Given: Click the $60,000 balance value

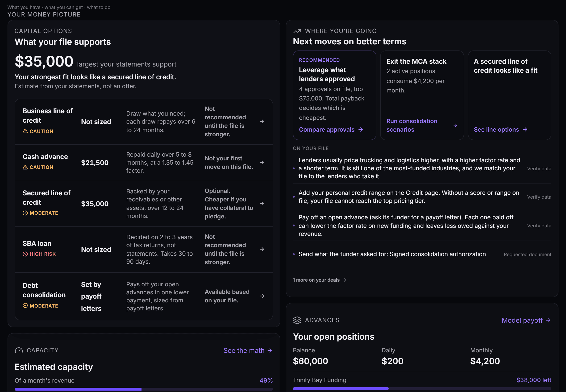Looking at the screenshot, I should pyautogui.click(x=310, y=361).
